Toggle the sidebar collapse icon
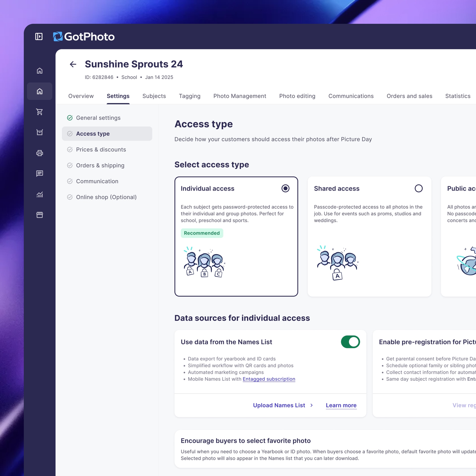 [39, 36]
